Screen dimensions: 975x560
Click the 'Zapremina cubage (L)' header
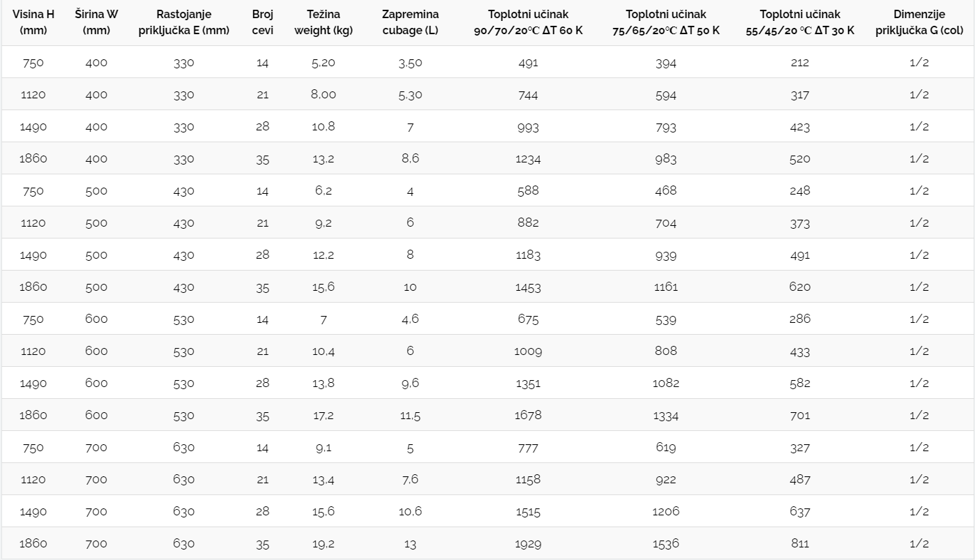(x=410, y=22)
